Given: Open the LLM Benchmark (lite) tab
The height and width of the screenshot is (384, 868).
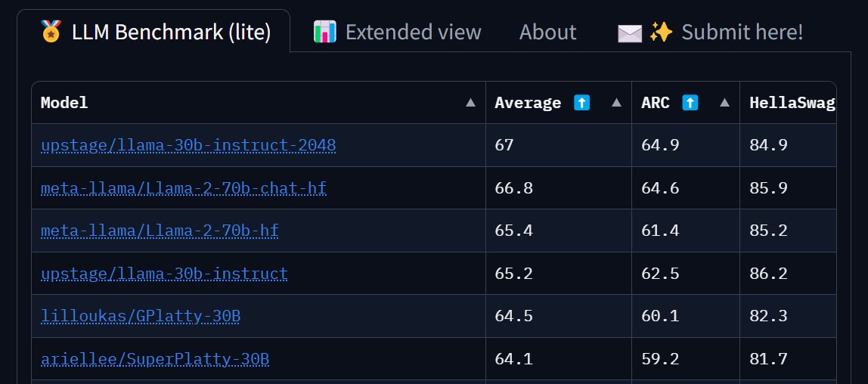Looking at the screenshot, I should 153,32.
